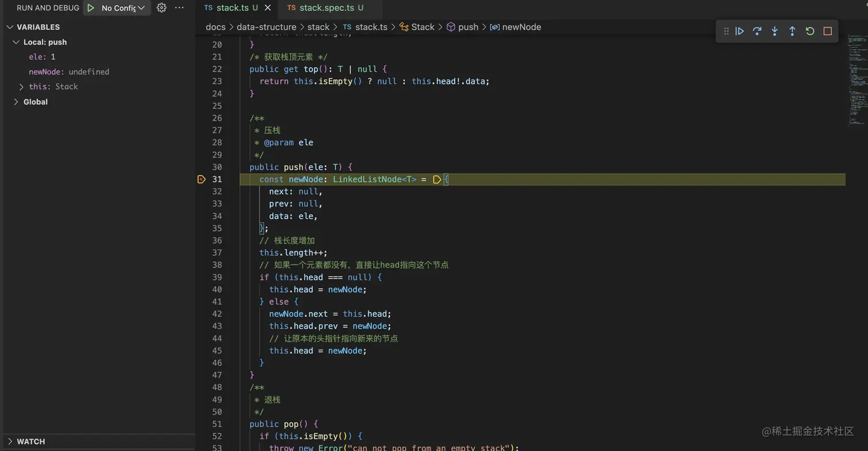
Task: Toggle the breakpoint on line 31
Action: 201,179
